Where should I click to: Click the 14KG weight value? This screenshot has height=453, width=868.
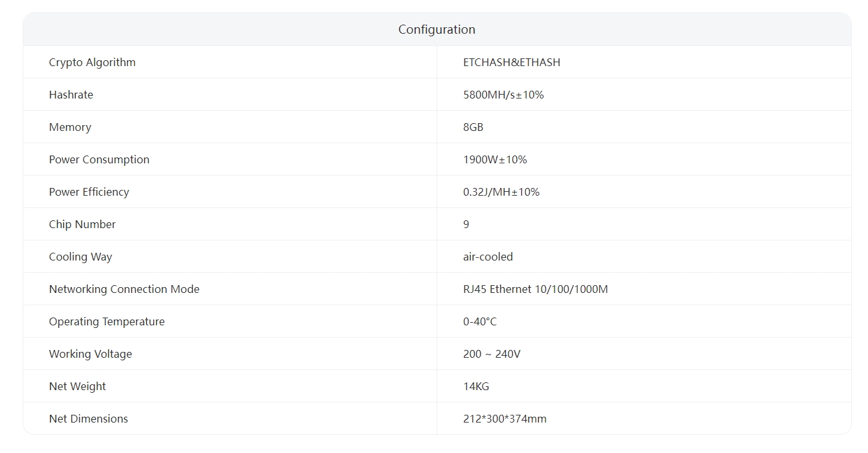476,386
